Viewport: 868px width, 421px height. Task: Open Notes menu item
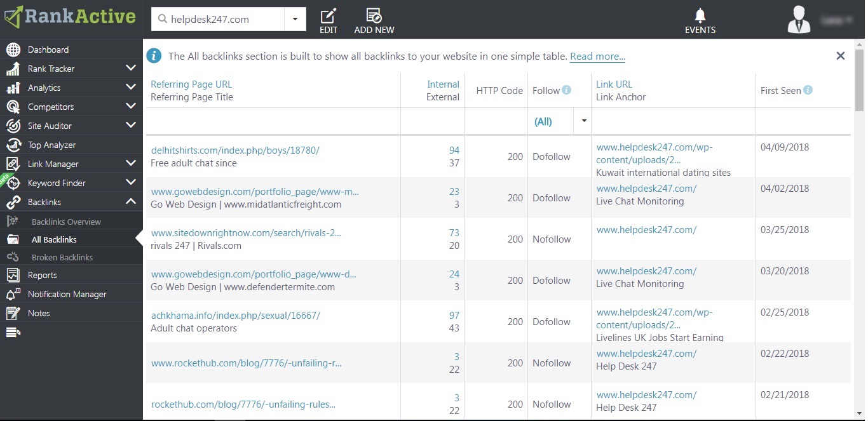click(39, 313)
